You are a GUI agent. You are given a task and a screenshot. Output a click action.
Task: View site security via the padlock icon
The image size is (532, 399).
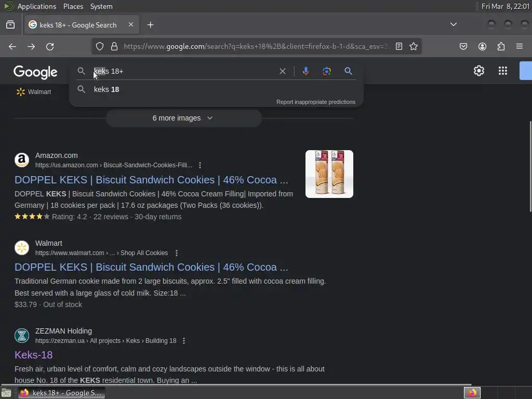114,46
